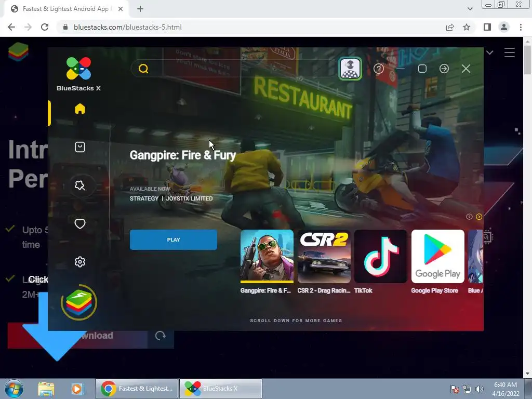Share this page using Chrome share icon
Image resolution: width=532 pixels, height=399 pixels.
tap(450, 27)
